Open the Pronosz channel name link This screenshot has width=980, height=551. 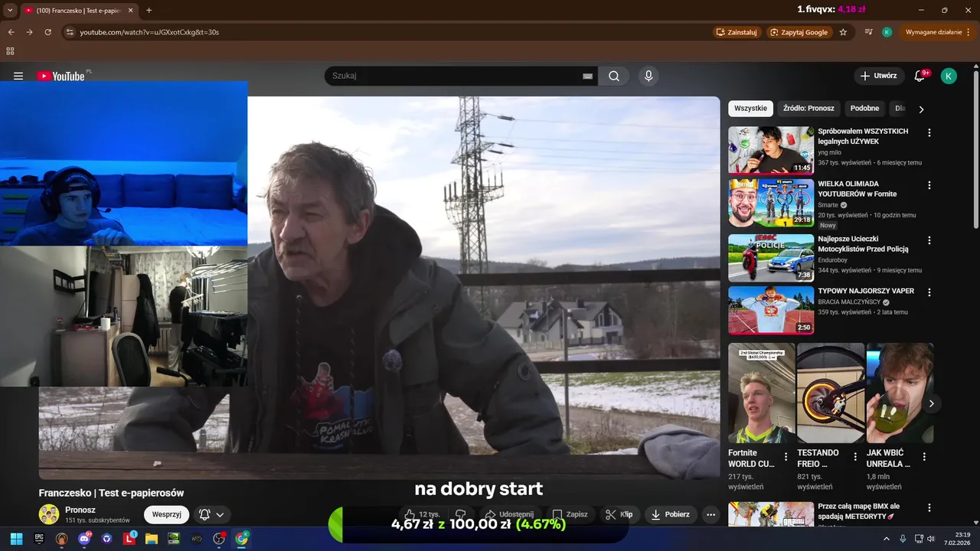(x=80, y=510)
